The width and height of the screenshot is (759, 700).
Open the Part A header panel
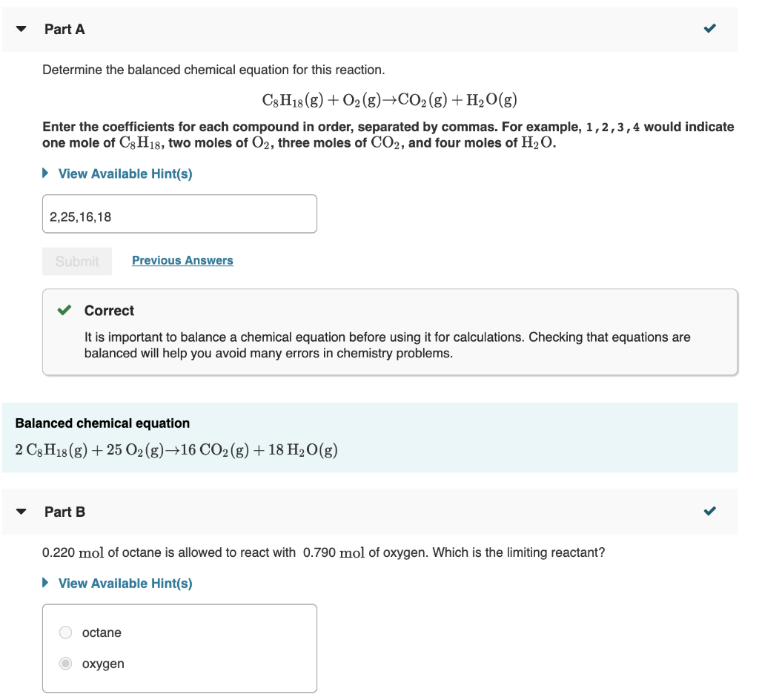pyautogui.click(x=64, y=29)
